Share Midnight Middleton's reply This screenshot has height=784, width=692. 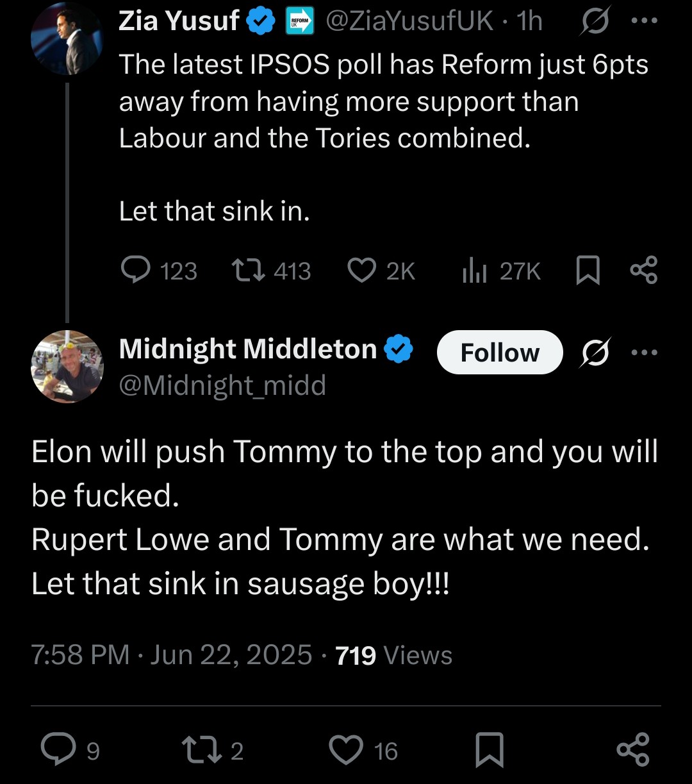(633, 749)
